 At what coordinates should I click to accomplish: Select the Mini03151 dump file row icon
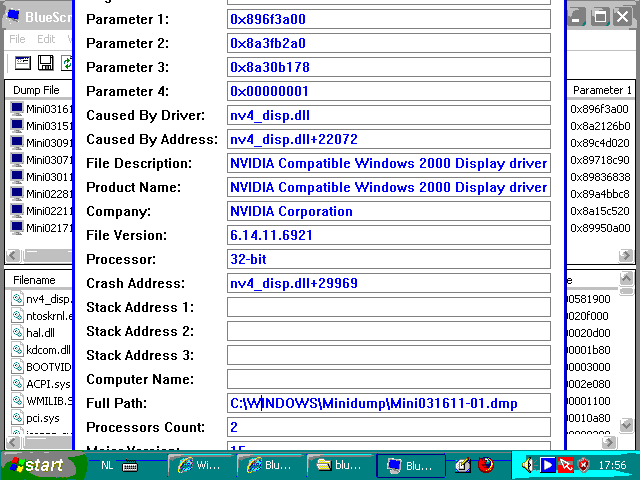[17, 126]
